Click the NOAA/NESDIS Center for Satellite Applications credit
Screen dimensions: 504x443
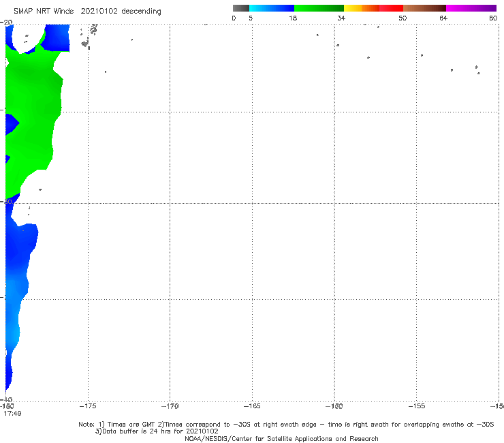[281, 439]
